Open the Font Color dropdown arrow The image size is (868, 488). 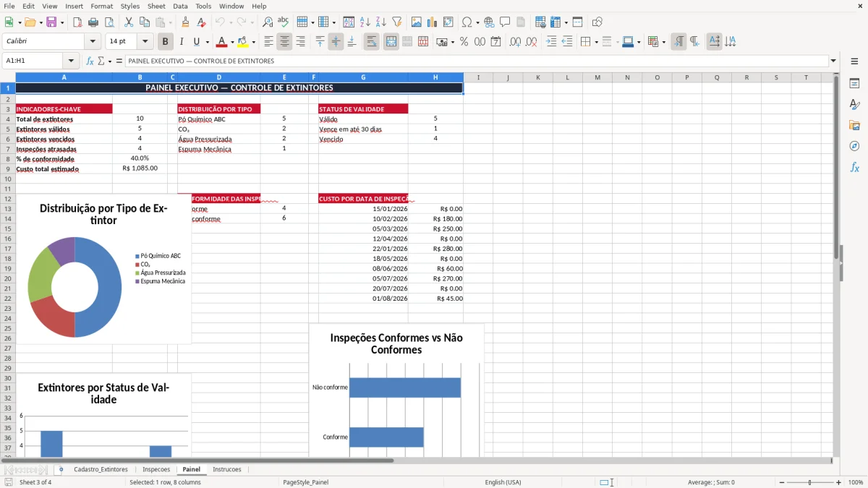tap(232, 42)
